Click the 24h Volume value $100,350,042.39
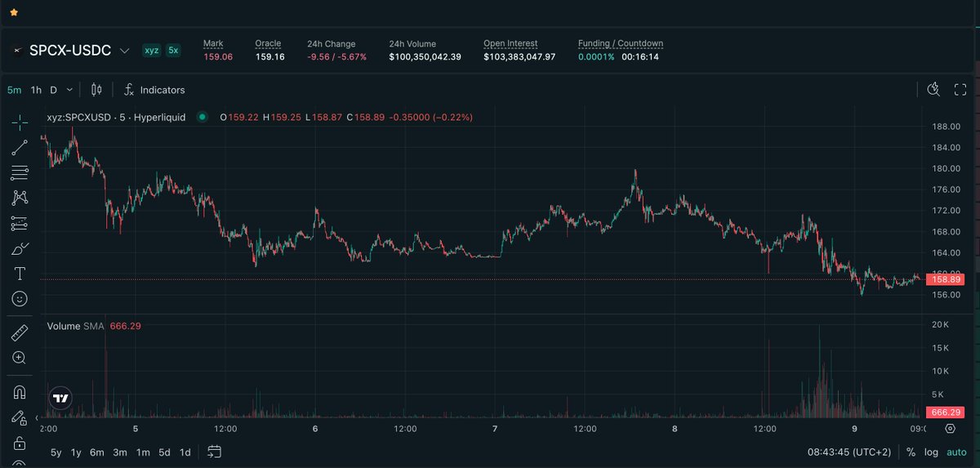This screenshot has width=980, height=468. (425, 57)
